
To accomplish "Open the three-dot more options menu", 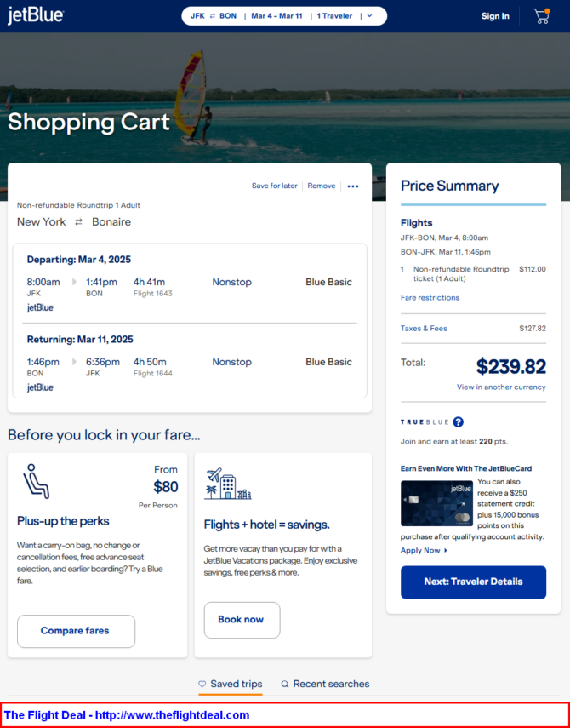I will click(x=353, y=186).
